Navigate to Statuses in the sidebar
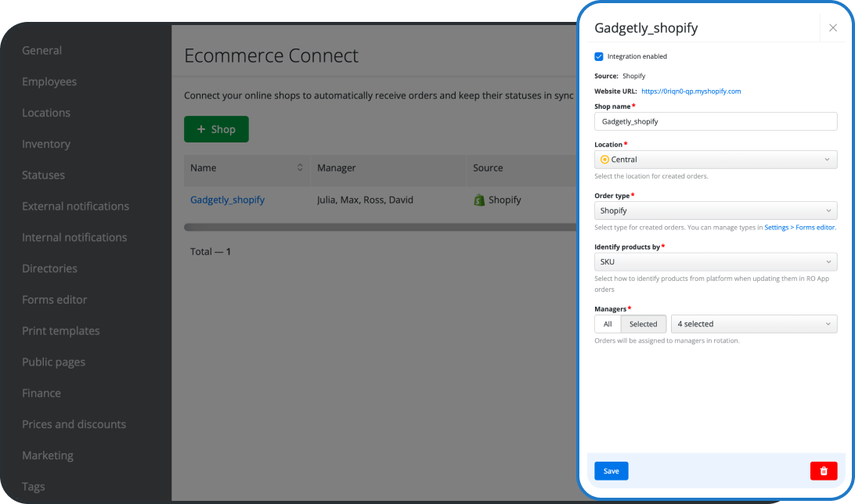Screen dimensions: 855x504 click(x=43, y=175)
